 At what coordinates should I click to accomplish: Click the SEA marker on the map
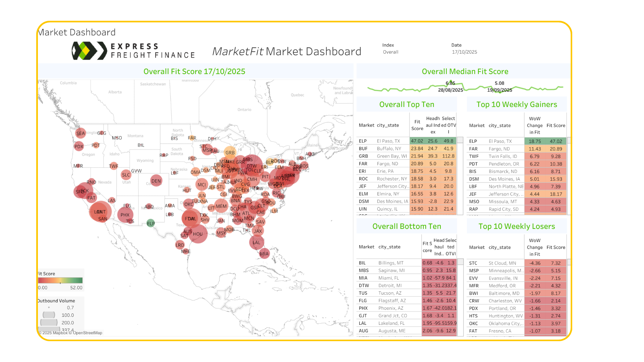[x=80, y=133]
